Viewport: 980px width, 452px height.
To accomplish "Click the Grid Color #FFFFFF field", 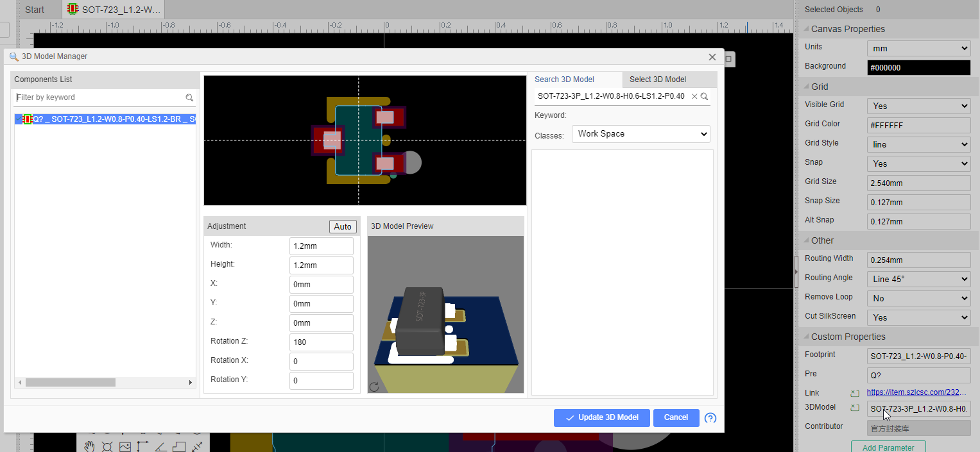I will (918, 125).
